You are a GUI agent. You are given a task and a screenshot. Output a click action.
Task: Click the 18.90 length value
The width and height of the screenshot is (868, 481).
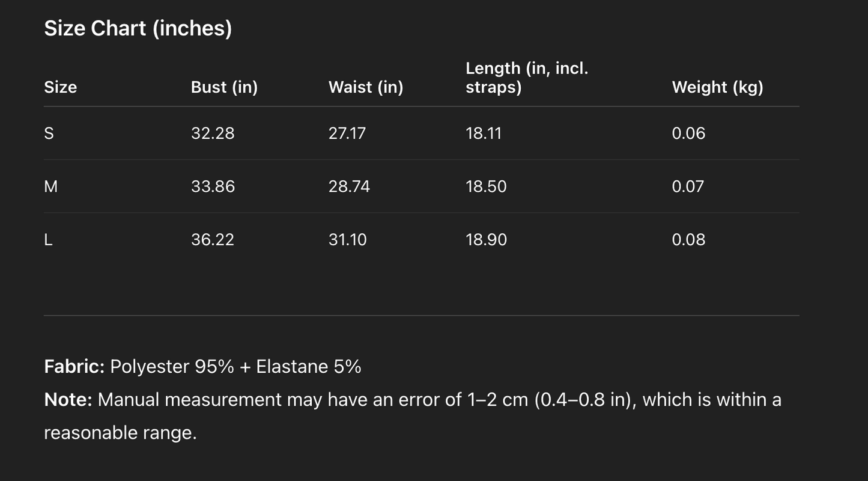pyautogui.click(x=486, y=239)
